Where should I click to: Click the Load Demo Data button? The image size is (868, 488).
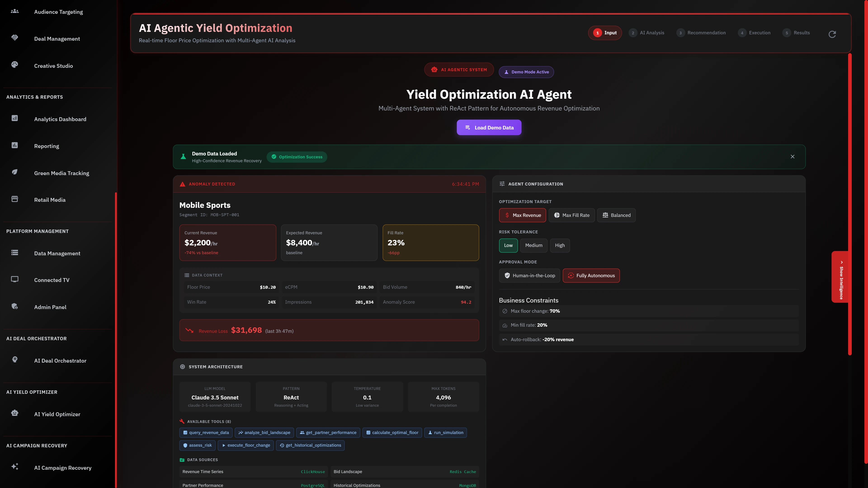click(x=489, y=127)
